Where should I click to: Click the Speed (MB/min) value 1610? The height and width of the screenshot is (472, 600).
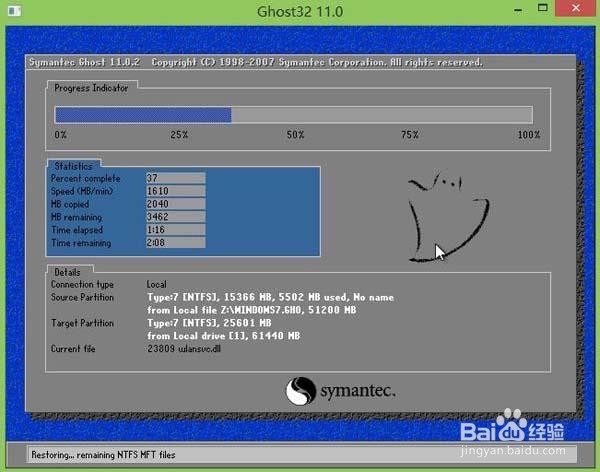pyautogui.click(x=175, y=191)
